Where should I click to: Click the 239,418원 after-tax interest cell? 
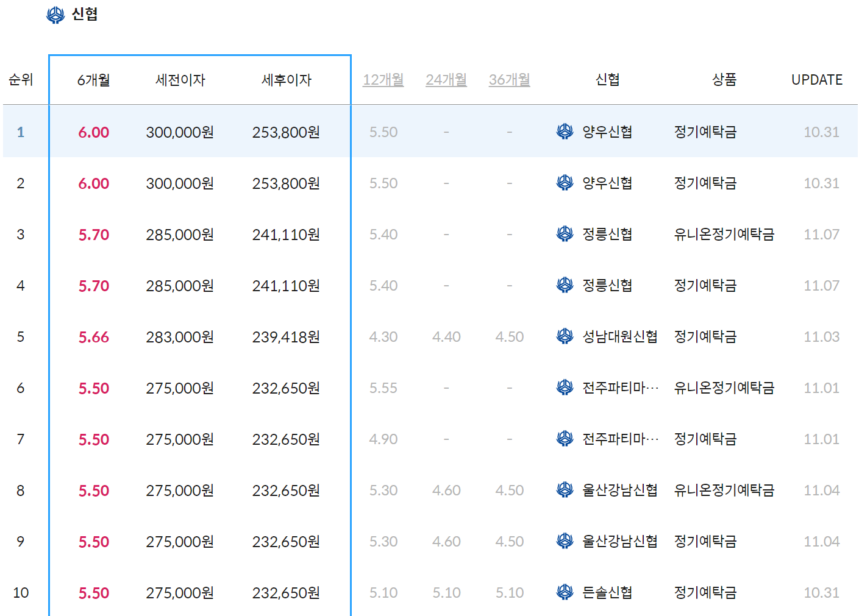pos(286,337)
